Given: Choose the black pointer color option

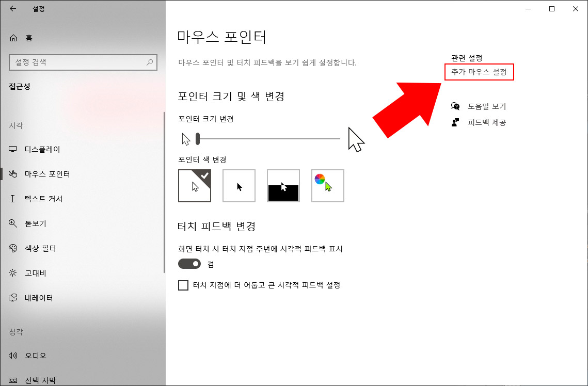Looking at the screenshot, I should (239, 185).
